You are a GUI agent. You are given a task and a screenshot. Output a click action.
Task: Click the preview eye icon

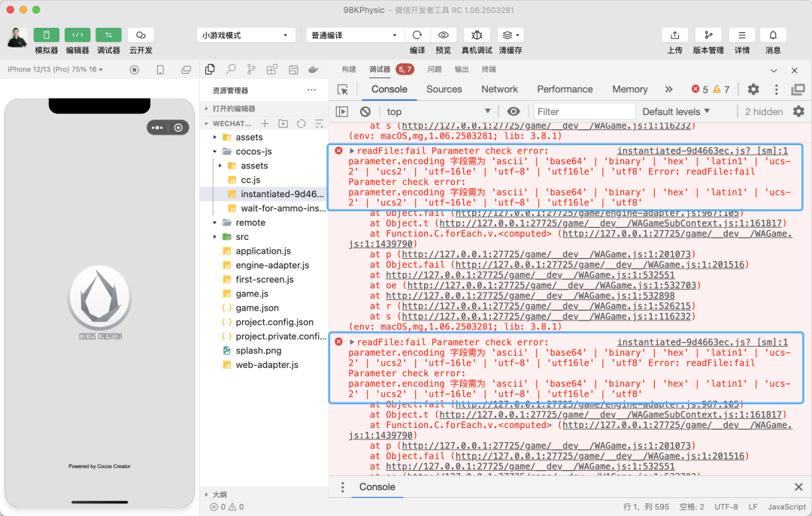[x=444, y=35]
